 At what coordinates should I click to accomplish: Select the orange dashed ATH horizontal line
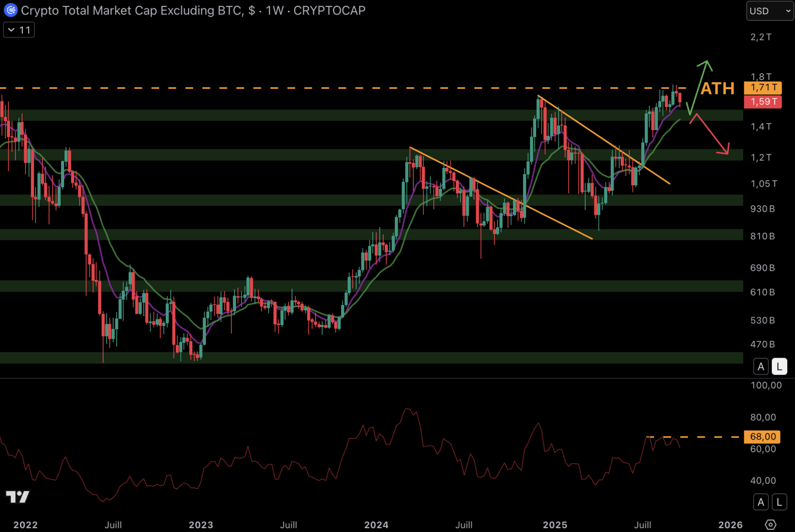345,88
